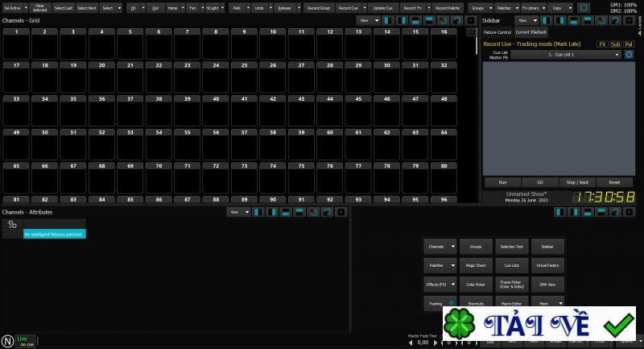Open the View dropdown in Channels Grid
Screen dimensions: 644x349
(369, 19)
